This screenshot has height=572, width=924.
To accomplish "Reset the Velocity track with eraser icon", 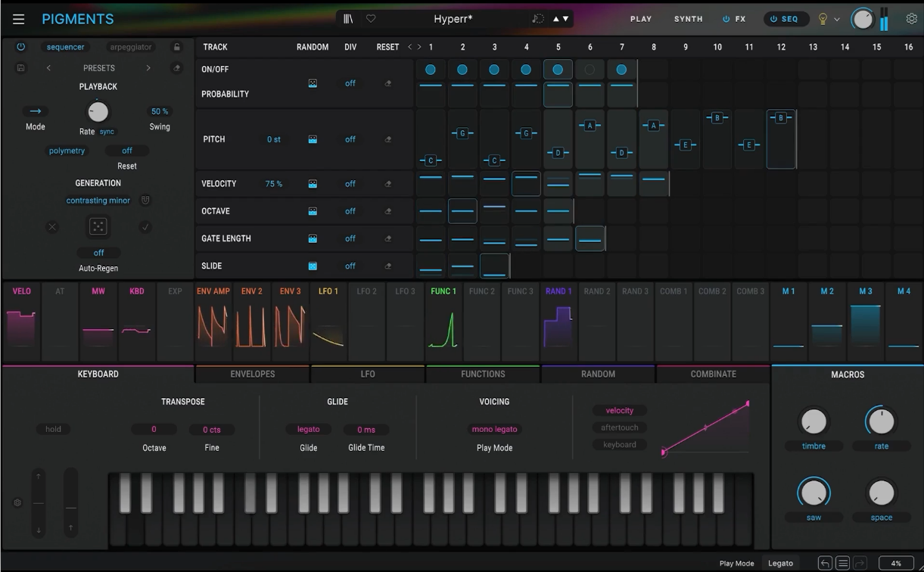I will tap(388, 184).
